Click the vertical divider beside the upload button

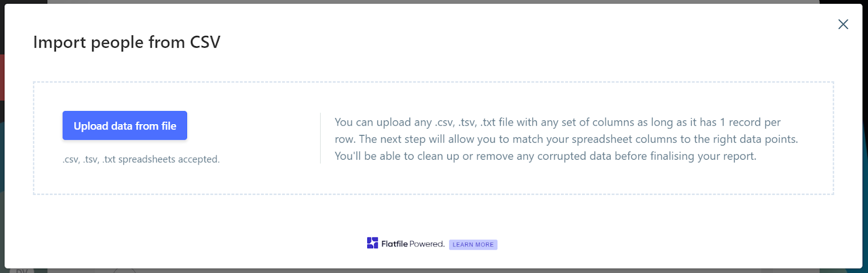tap(320, 138)
